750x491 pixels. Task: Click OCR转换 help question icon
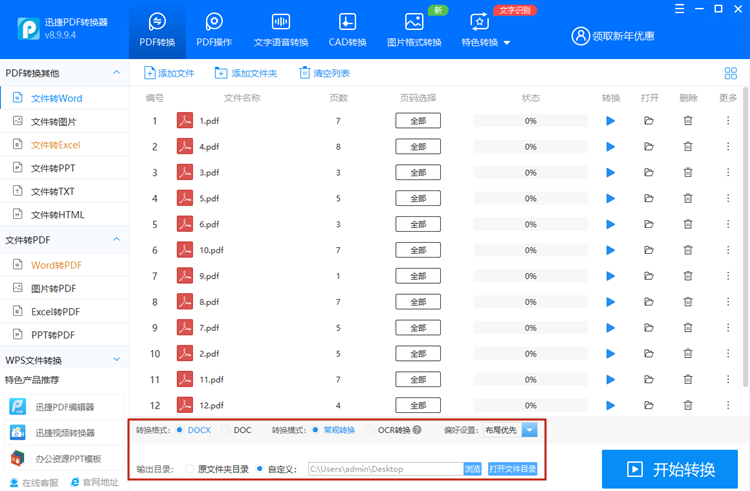tap(417, 430)
